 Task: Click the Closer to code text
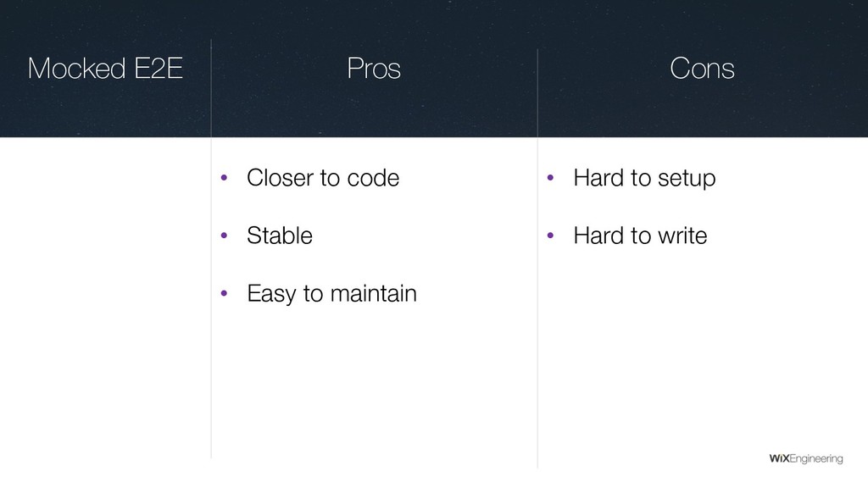click(322, 178)
